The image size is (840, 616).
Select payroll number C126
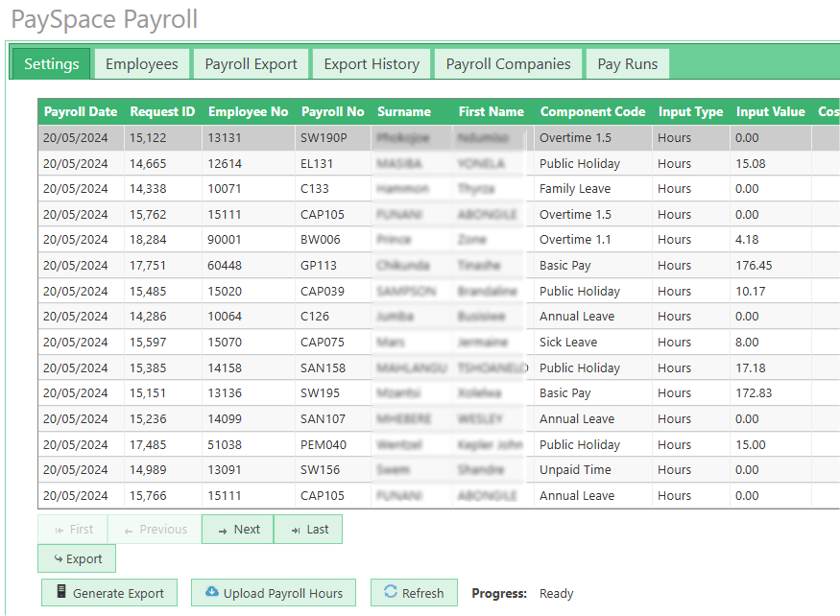tap(333, 316)
